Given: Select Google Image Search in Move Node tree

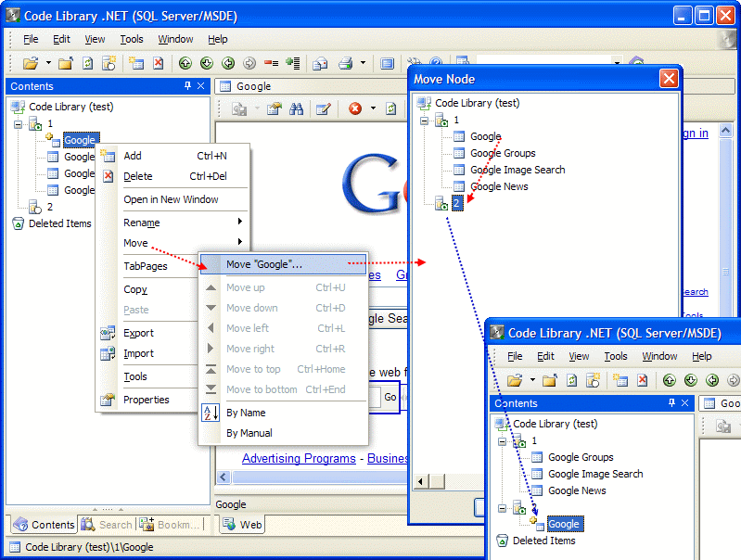Looking at the screenshot, I should tap(517, 170).
